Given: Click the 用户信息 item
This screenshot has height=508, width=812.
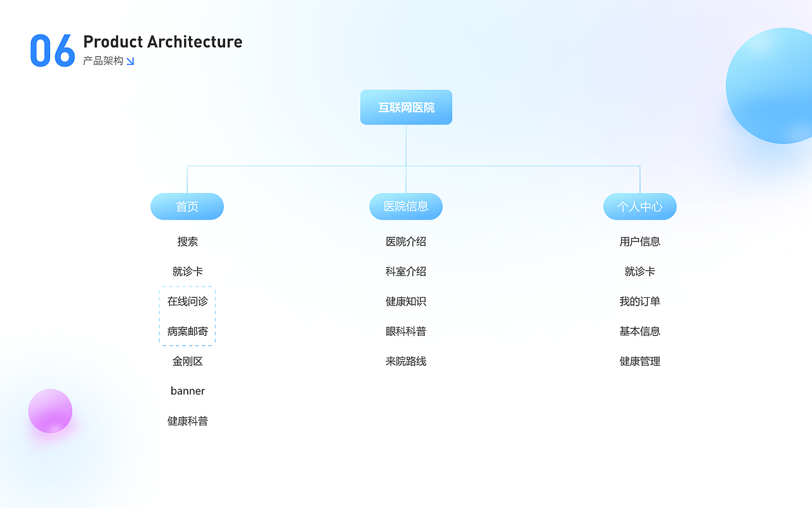Looking at the screenshot, I should coord(640,241).
